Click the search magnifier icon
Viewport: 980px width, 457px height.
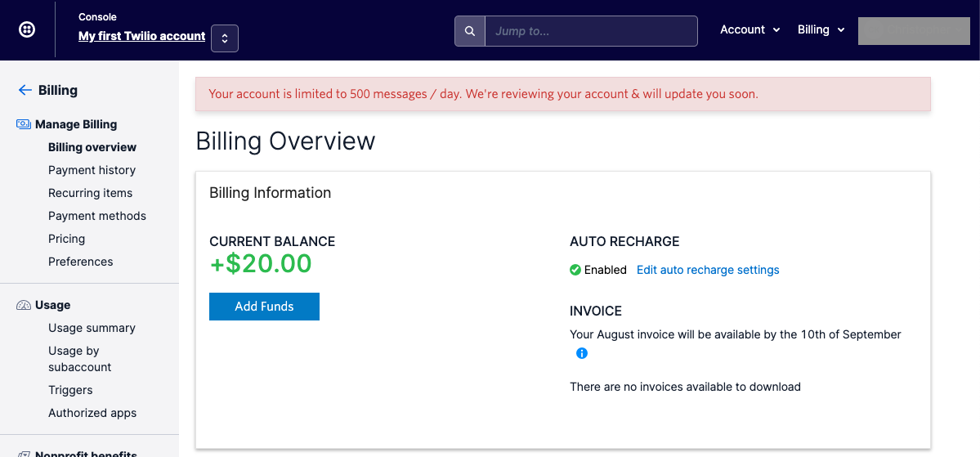(x=470, y=30)
